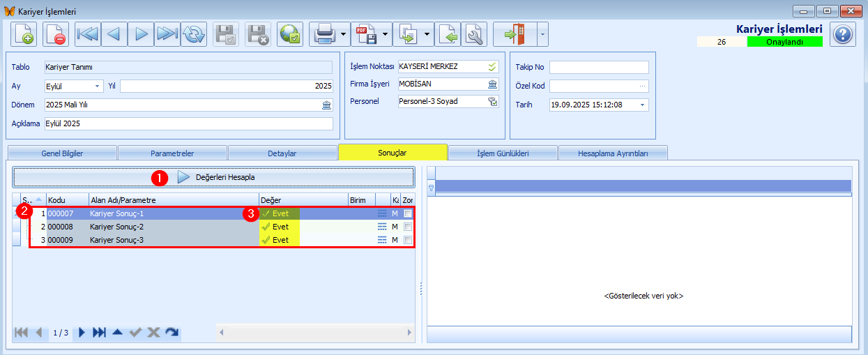Click the document wrench settings icon

(x=475, y=34)
